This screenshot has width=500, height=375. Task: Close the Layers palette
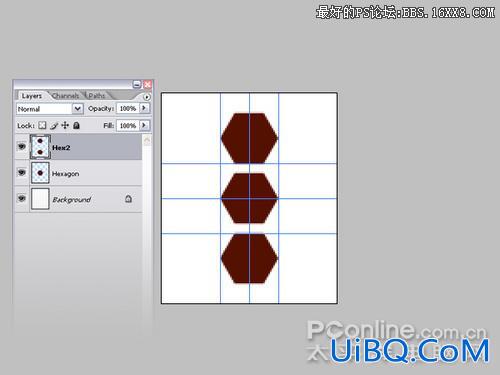click(147, 85)
